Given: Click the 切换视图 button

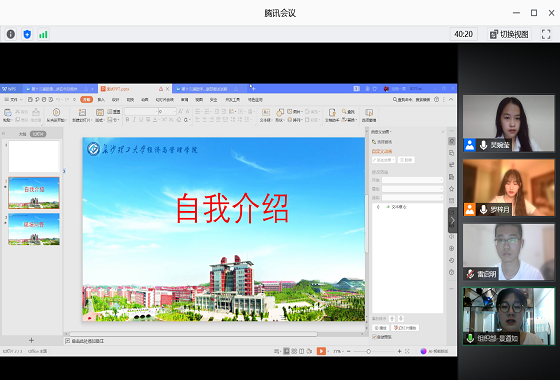Looking at the screenshot, I should pos(509,34).
